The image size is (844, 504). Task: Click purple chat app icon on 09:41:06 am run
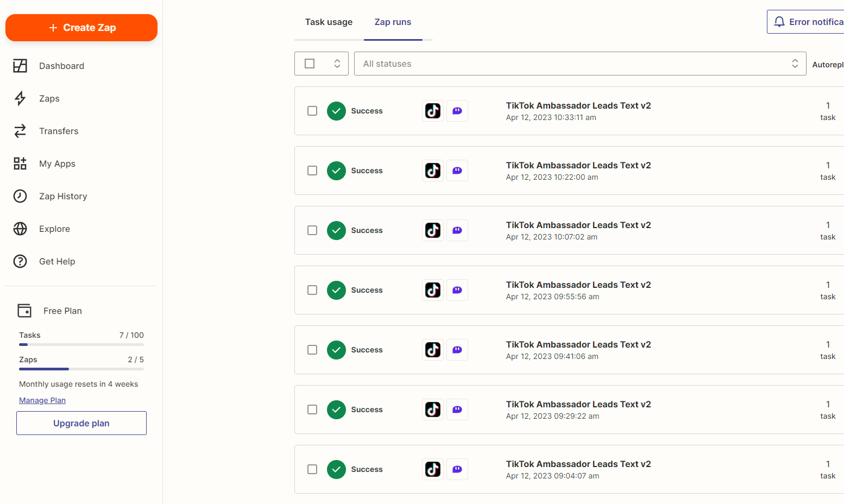pos(457,350)
